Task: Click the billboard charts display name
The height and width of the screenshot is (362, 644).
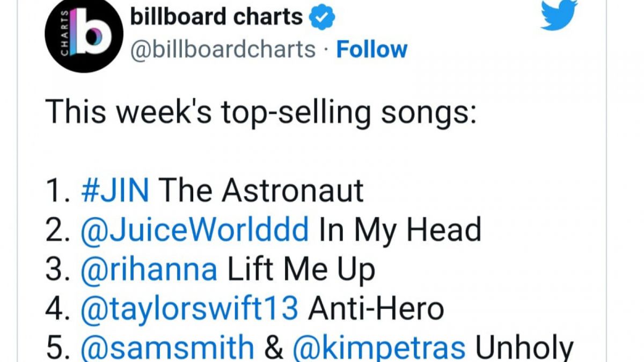Action: click(215, 16)
